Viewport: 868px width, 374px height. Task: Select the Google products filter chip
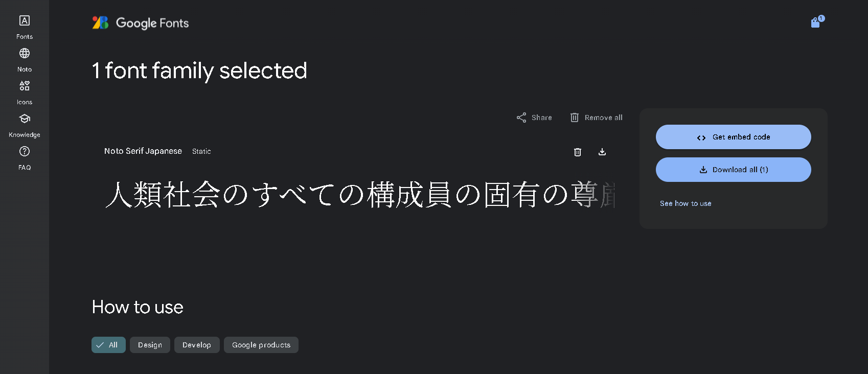click(x=261, y=345)
